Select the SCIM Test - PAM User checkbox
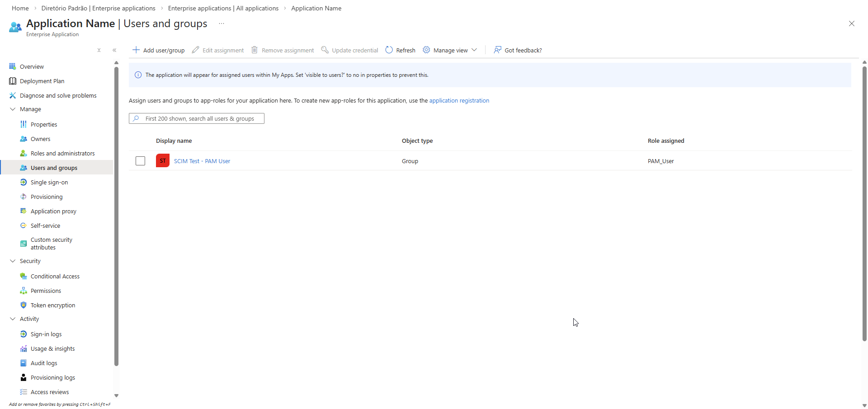Screen dimensions: 868x409 point(141,161)
